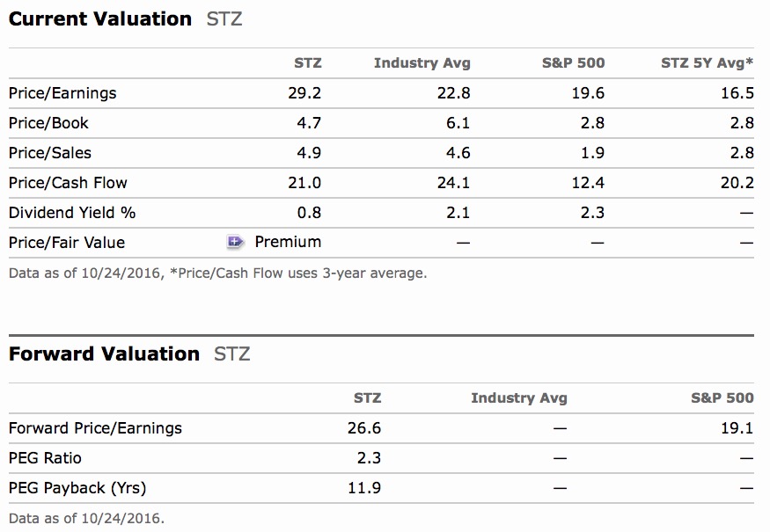Click the Price/Fair Value row label
Image resolution: width=770 pixels, height=532 pixels.
point(67,243)
